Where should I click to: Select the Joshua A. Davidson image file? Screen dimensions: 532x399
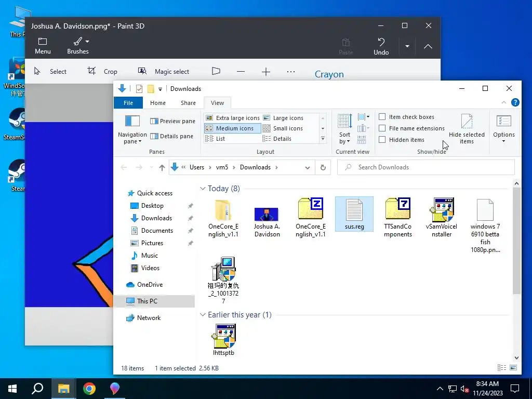click(267, 222)
